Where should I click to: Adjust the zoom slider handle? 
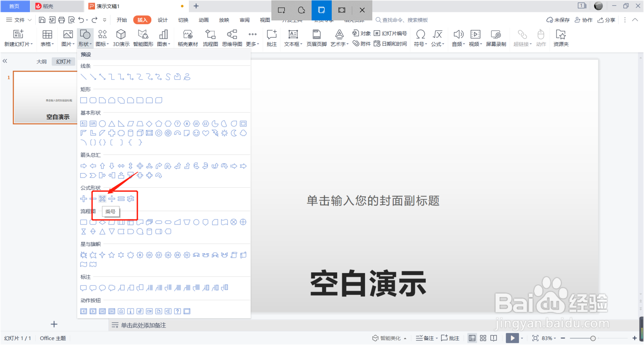(593, 338)
